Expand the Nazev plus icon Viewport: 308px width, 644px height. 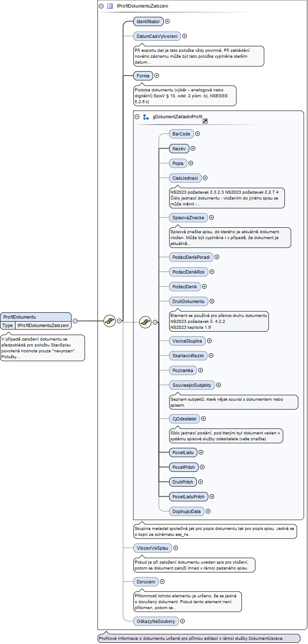pos(193,148)
